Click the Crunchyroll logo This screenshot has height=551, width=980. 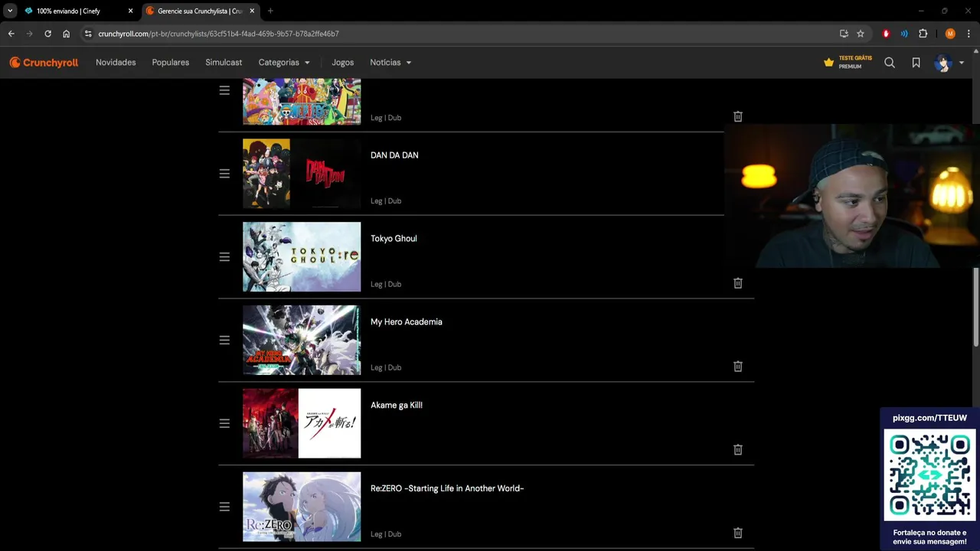pos(44,63)
